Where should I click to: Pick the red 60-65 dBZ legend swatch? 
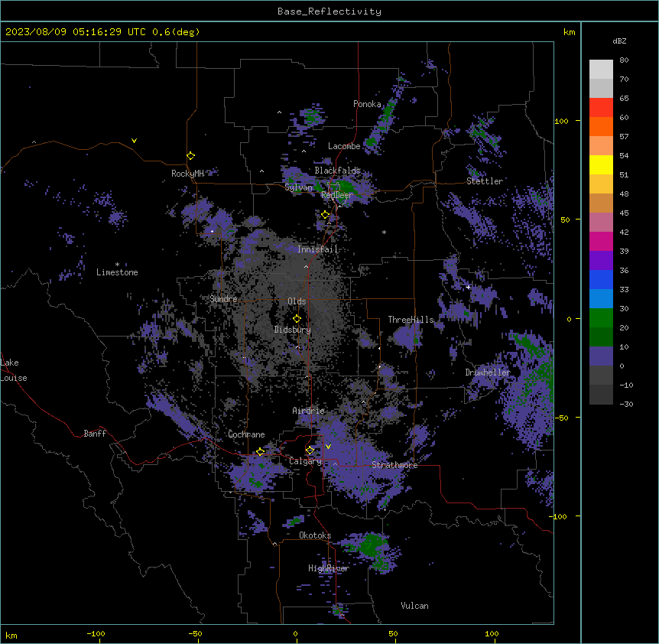(x=601, y=108)
